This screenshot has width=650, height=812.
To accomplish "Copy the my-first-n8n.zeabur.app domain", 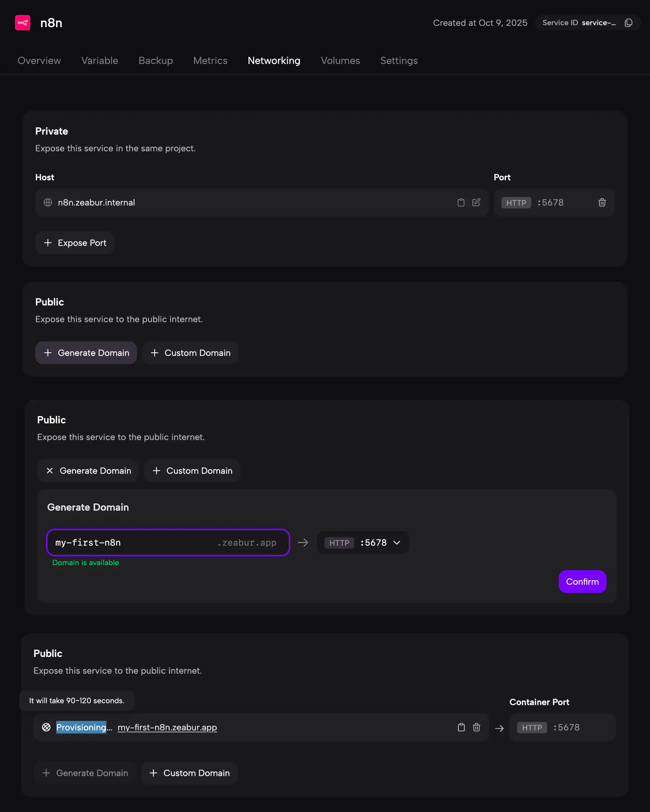I will pos(461,727).
